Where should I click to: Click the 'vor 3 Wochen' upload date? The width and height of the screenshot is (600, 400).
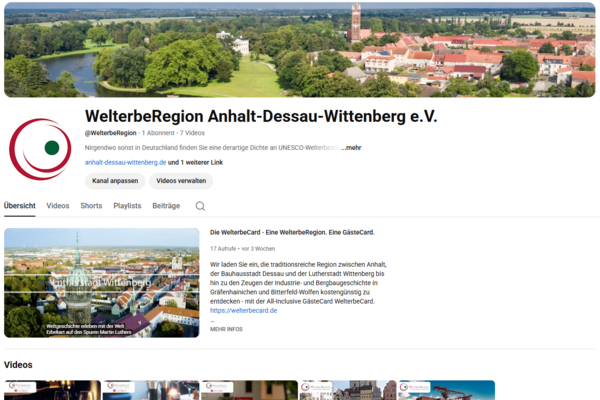pyautogui.click(x=258, y=249)
